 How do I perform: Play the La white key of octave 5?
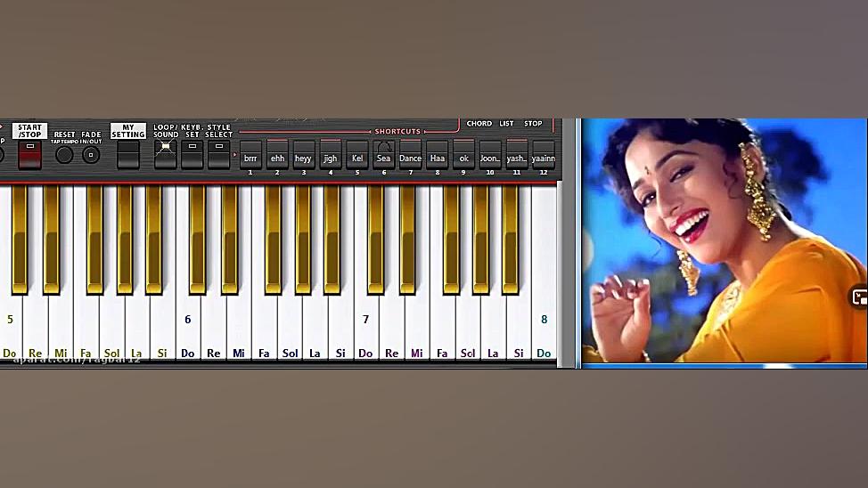[136, 329]
